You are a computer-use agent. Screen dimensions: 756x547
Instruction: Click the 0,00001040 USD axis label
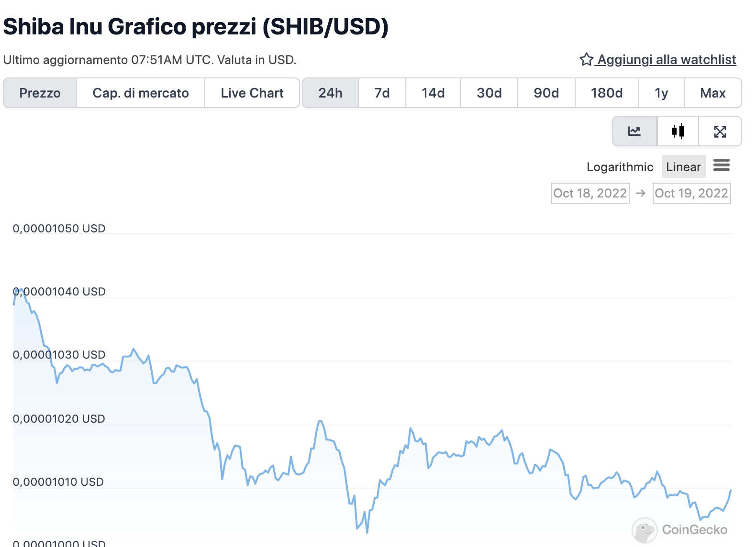point(59,292)
